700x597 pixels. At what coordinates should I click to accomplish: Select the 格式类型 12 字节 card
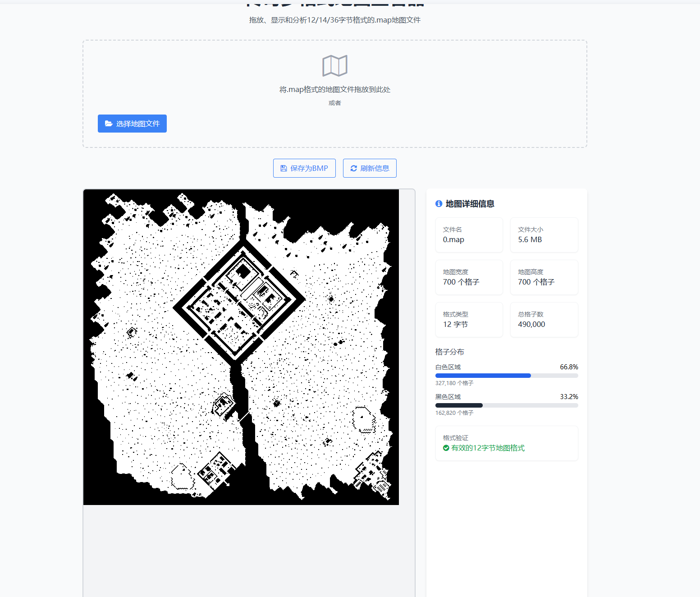tap(469, 320)
